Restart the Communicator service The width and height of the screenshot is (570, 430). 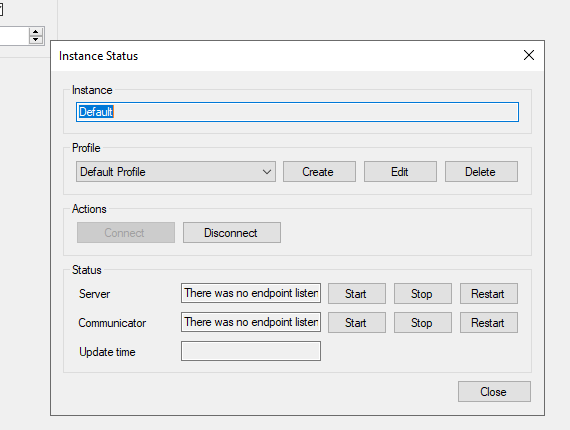(489, 323)
